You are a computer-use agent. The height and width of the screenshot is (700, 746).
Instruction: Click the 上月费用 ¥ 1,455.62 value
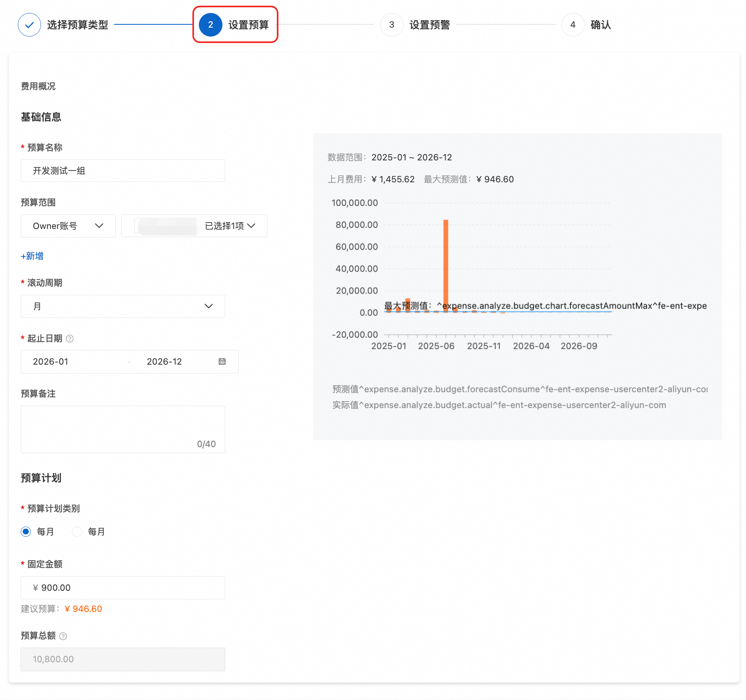click(393, 179)
